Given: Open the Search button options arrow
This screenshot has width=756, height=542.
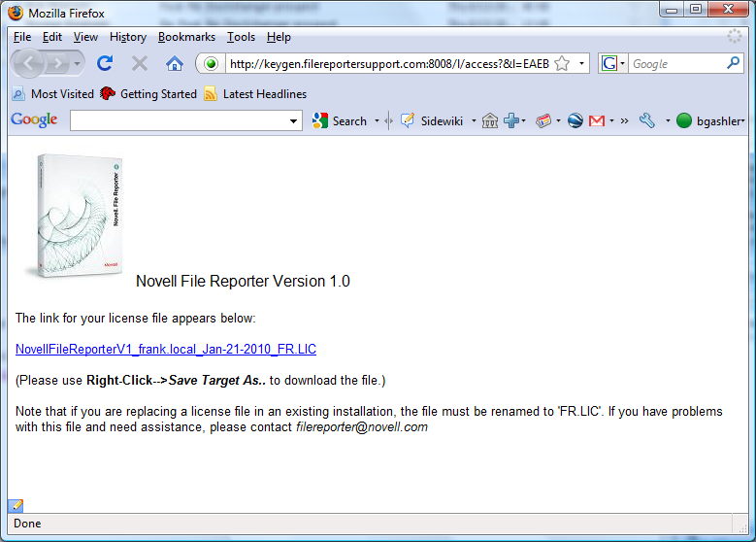Looking at the screenshot, I should (x=378, y=121).
